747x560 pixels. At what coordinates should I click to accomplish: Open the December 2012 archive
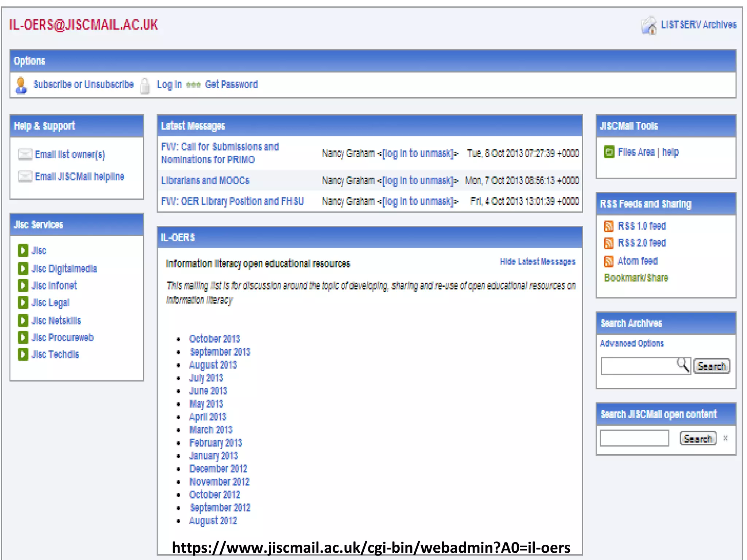click(x=218, y=469)
